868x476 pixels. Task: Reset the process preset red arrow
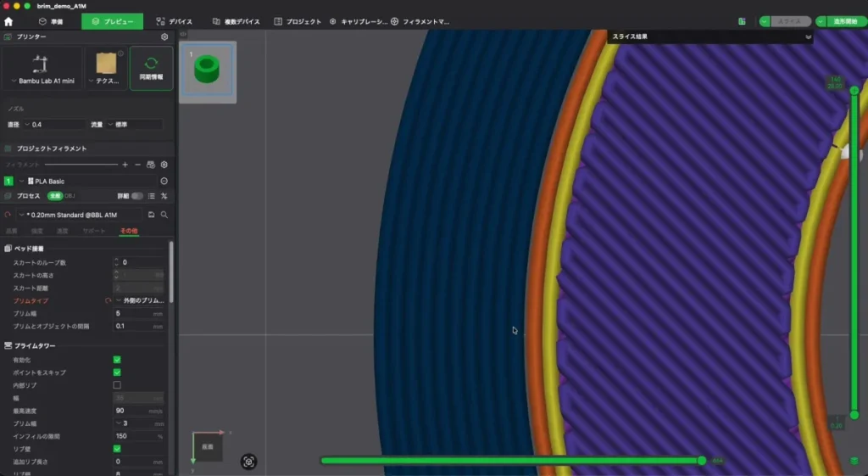click(x=8, y=215)
